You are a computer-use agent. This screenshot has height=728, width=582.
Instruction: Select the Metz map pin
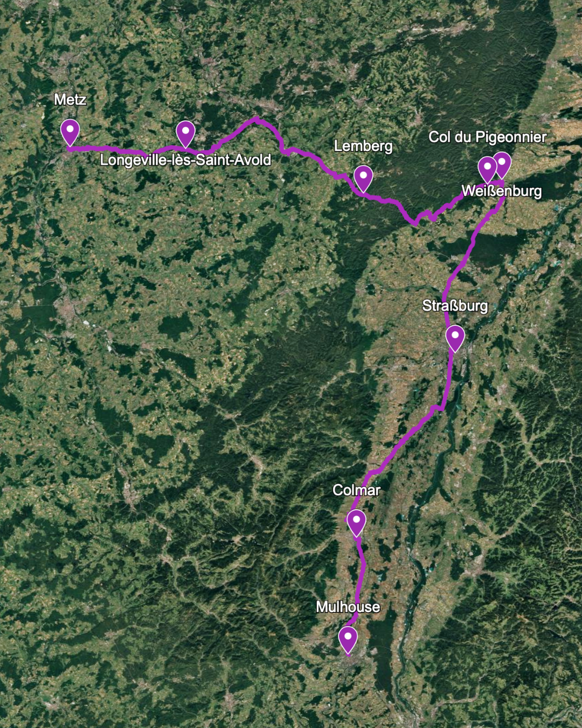70,132
